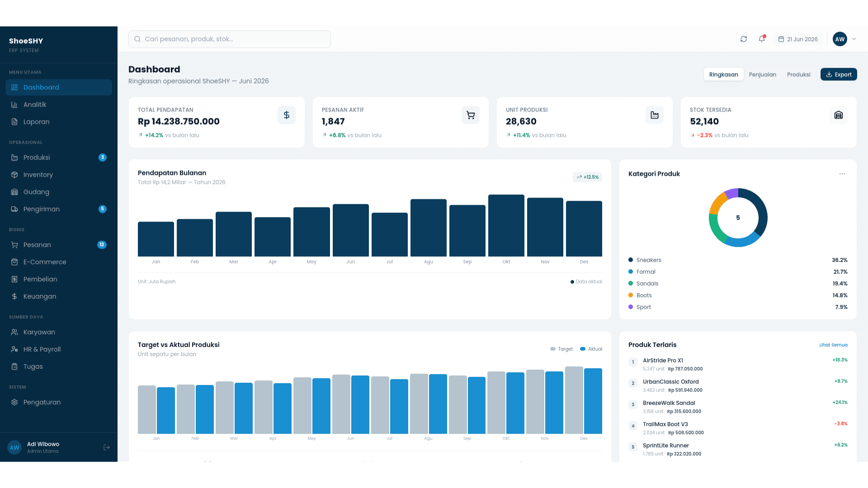
Task: Open the Kategori Produk options menu
Action: point(842,174)
